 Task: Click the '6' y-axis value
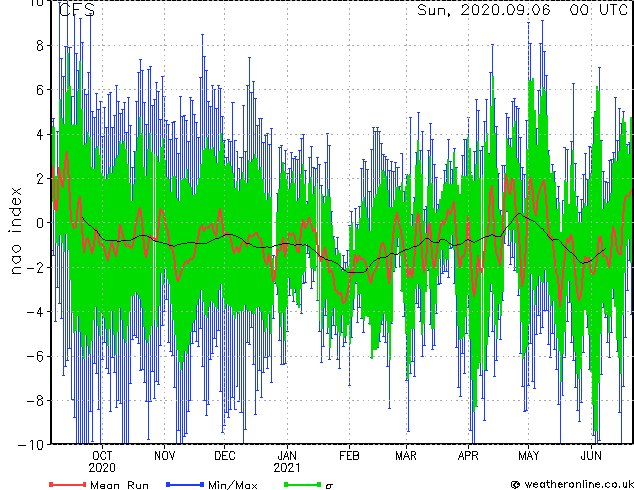point(40,90)
